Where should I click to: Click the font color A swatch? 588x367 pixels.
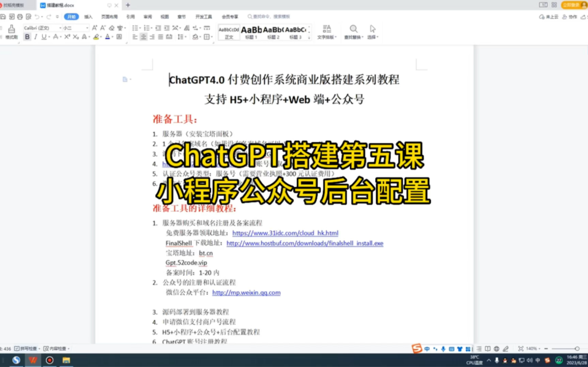[108, 37]
